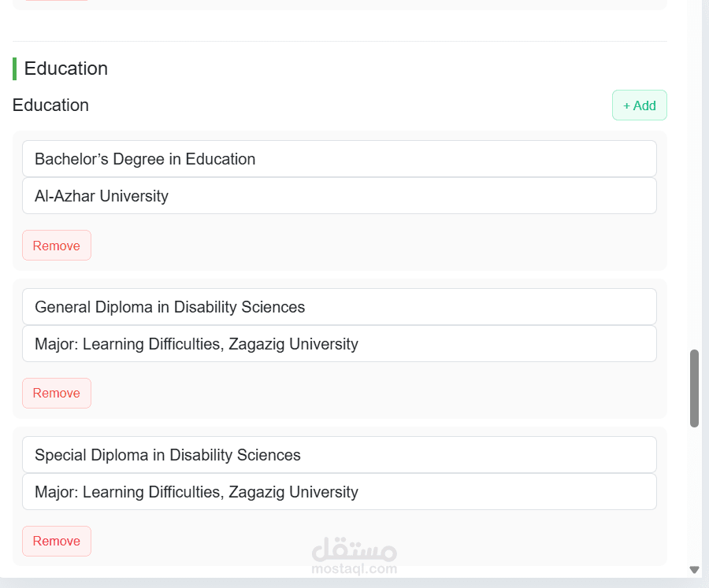Focus the Al-Azhar University input field
The height and width of the screenshot is (588, 709).
click(339, 196)
